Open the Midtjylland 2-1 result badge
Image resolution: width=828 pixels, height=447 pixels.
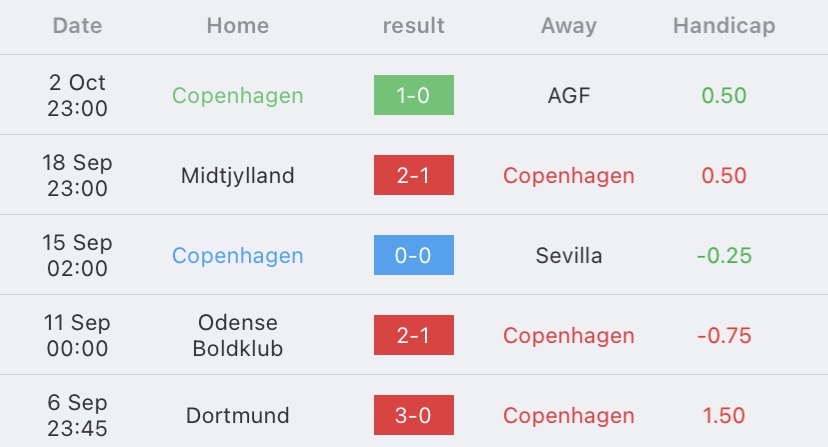413,175
